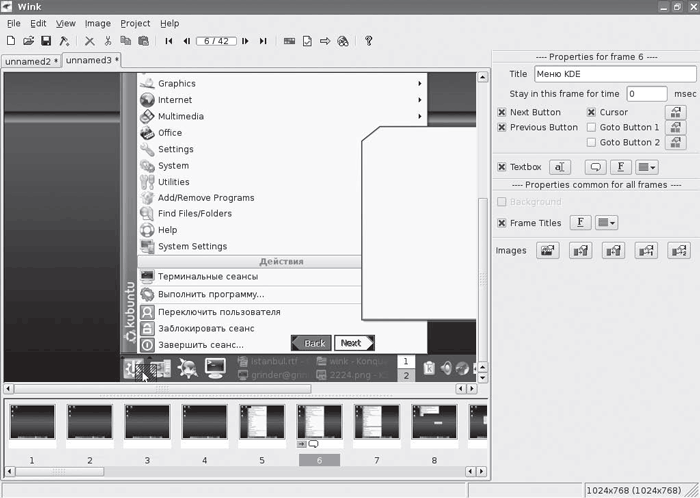
Task: Toggle the Frame Titles checkbox
Action: point(502,223)
